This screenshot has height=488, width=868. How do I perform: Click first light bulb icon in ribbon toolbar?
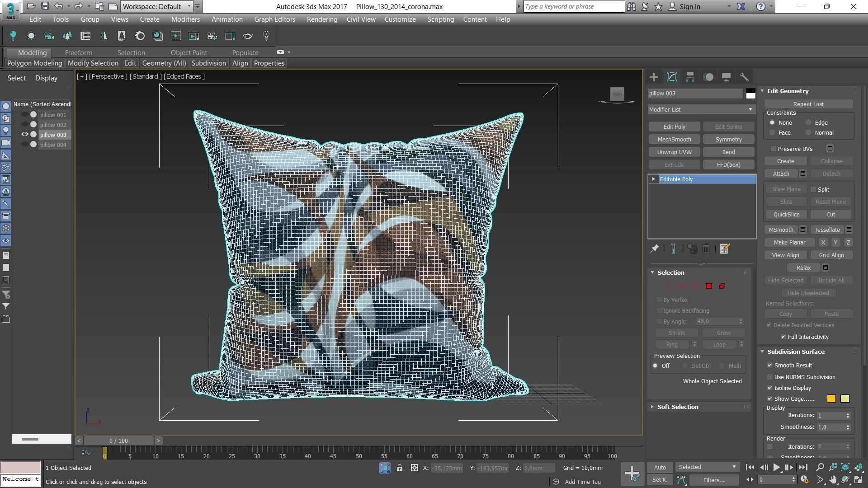coord(13,36)
